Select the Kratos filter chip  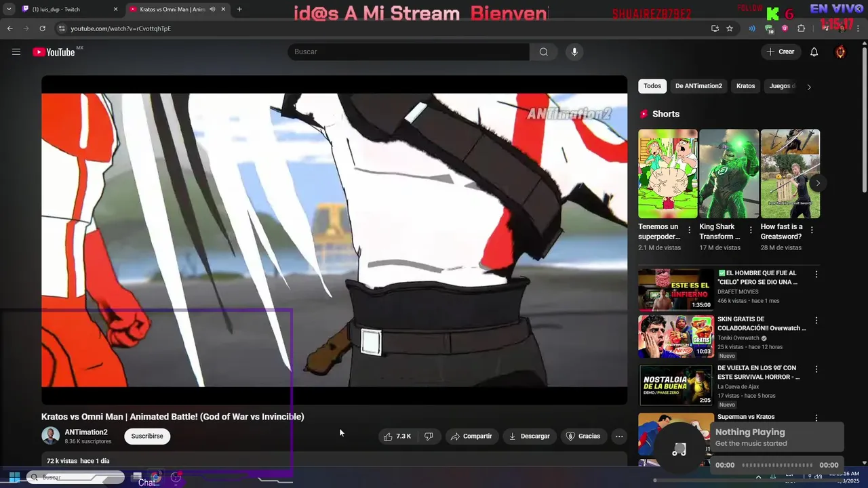tap(746, 86)
